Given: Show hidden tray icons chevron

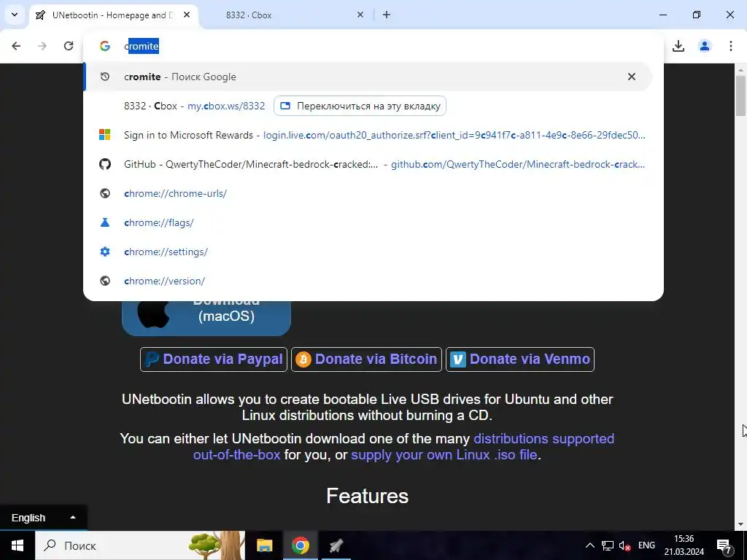Looking at the screenshot, I should click(x=589, y=545).
